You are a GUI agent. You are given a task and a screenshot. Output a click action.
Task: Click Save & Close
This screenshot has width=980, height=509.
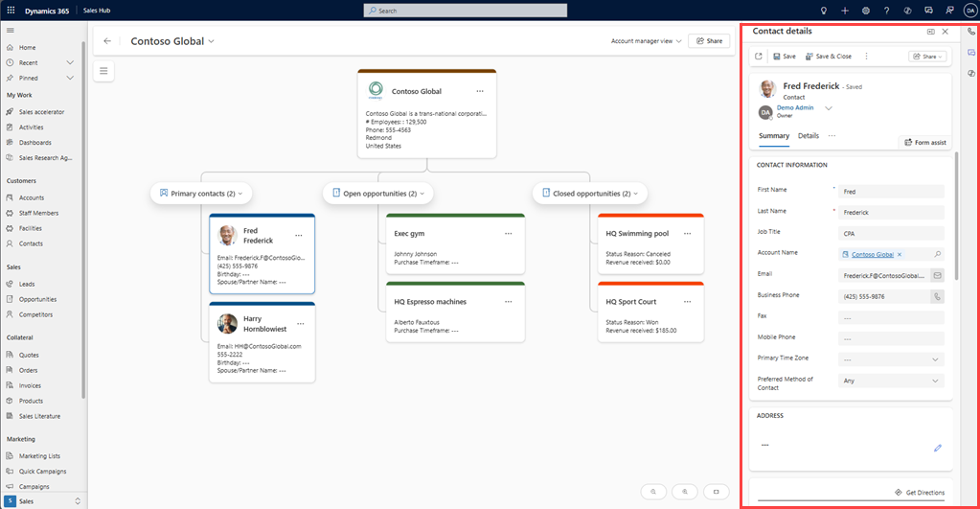point(828,57)
